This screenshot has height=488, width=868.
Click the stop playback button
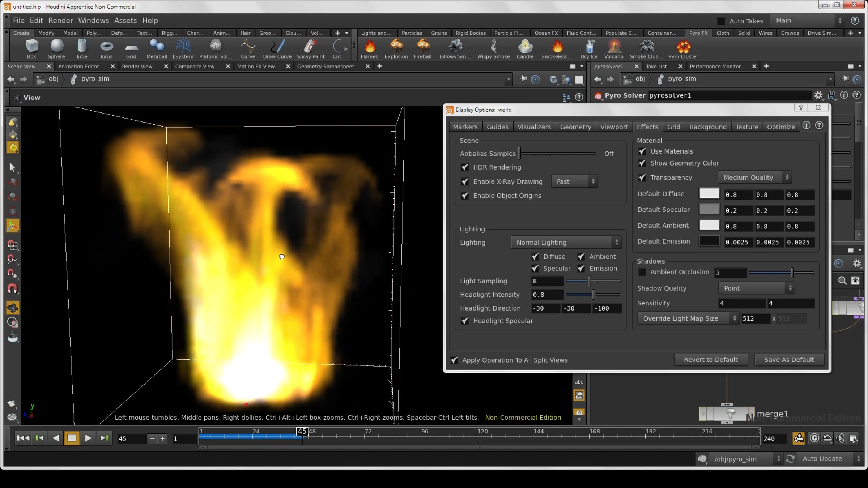click(x=72, y=438)
